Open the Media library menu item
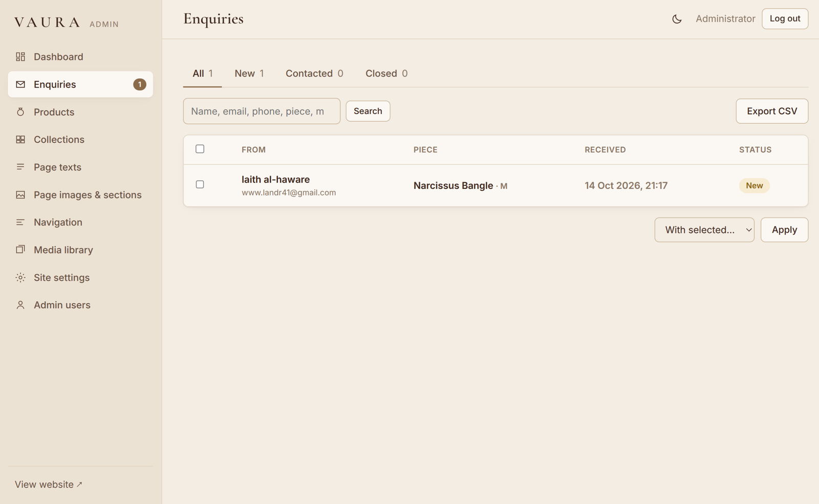This screenshot has width=819, height=504. (80, 250)
